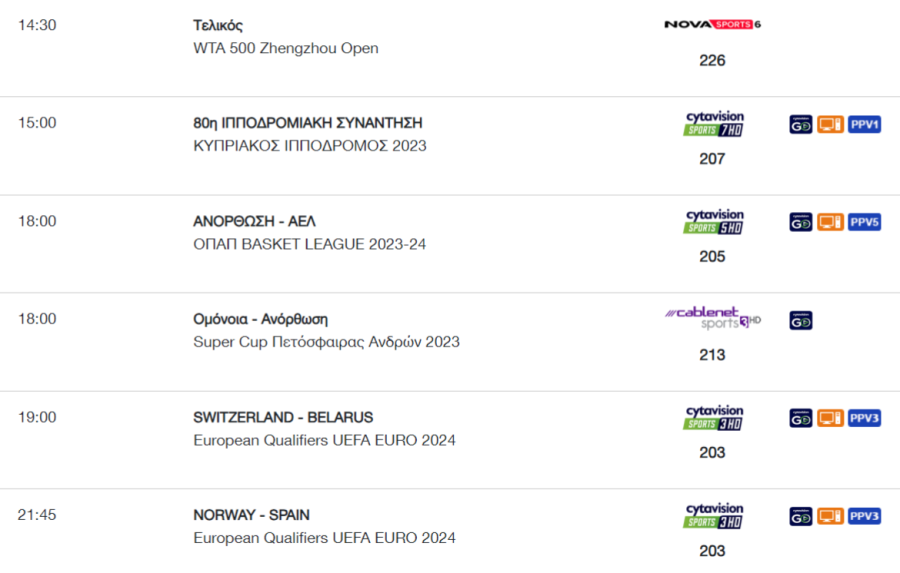Screen dimensions: 900x573
Task: Click orange TV icon on ΑΝΟΡΘΩΣΗ - ΑΕΛ row
Action: coord(831,222)
